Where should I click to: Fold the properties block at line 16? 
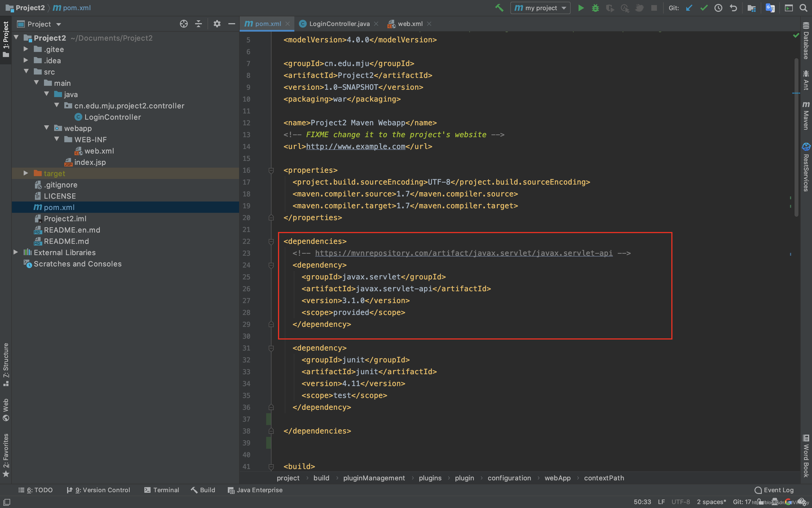[271, 170]
